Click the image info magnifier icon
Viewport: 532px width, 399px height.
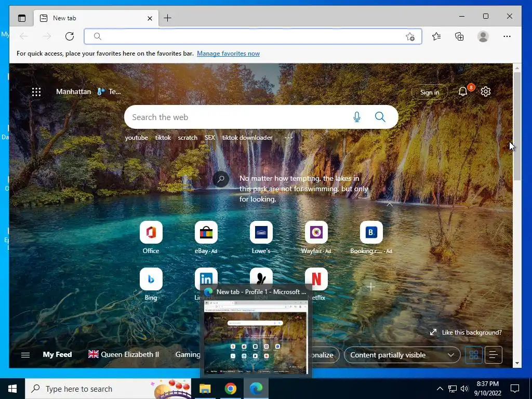click(x=220, y=179)
